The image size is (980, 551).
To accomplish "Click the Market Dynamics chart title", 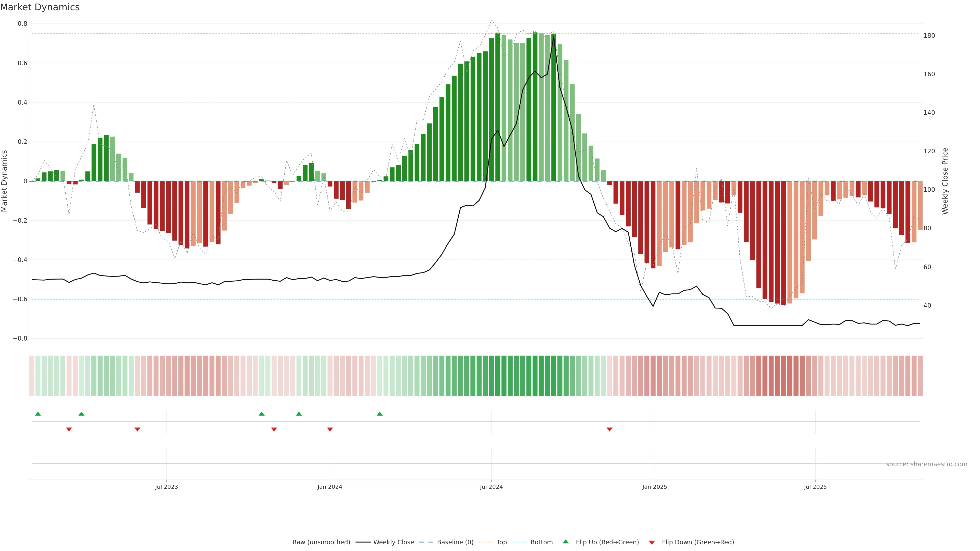I will (40, 7).
